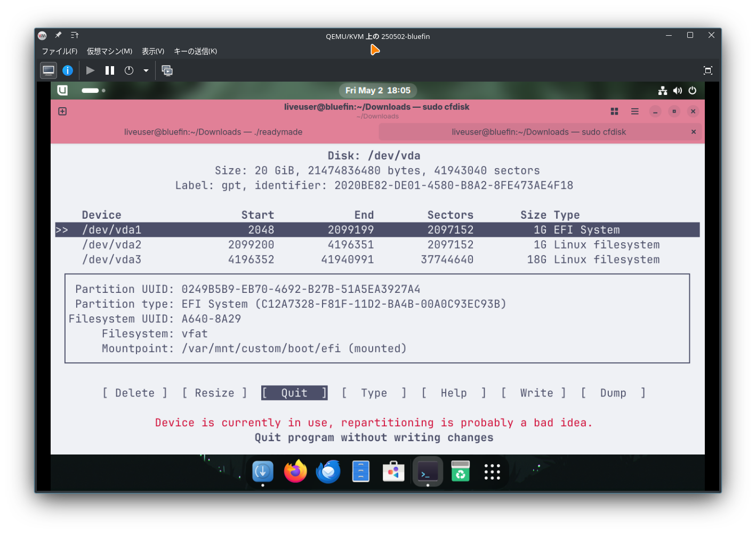The width and height of the screenshot is (756, 534).
Task: Close the guest terminal window
Action: point(693,111)
